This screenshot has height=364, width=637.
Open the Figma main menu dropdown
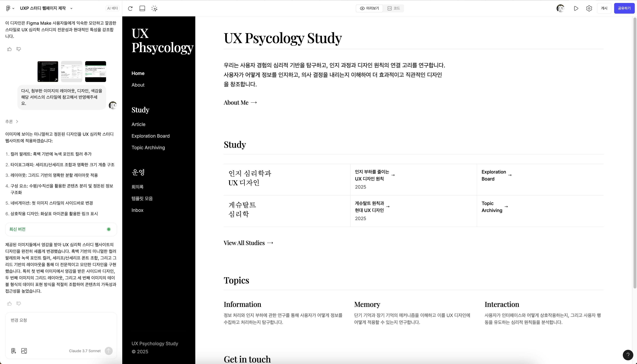[x=10, y=8]
